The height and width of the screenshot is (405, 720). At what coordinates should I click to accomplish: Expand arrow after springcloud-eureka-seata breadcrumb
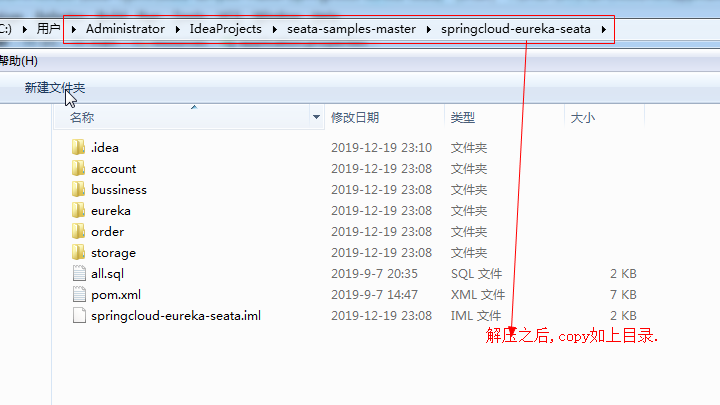603,29
